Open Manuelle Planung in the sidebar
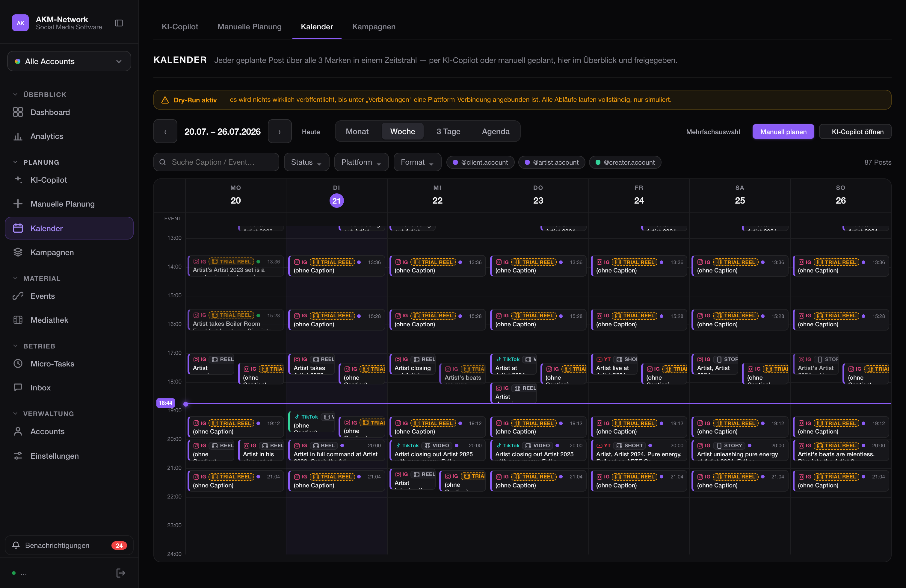906x588 pixels. click(x=69, y=204)
